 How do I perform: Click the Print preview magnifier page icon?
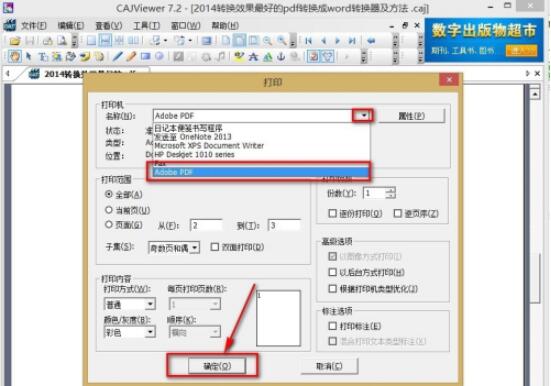[x=62, y=41]
